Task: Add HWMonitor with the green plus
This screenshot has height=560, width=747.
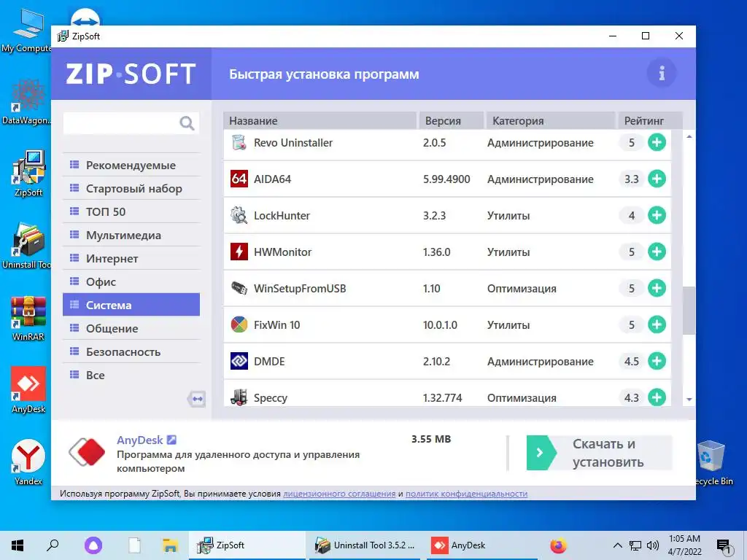Action: 657,252
